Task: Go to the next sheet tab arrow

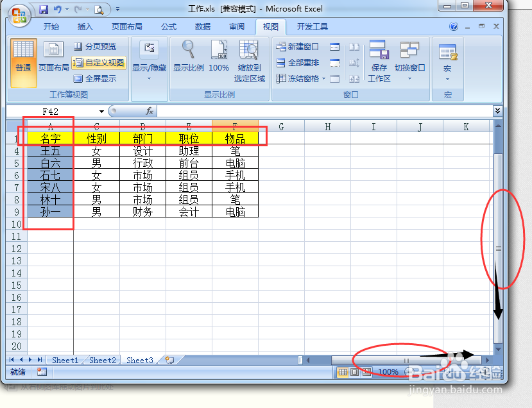Action: (x=30, y=360)
